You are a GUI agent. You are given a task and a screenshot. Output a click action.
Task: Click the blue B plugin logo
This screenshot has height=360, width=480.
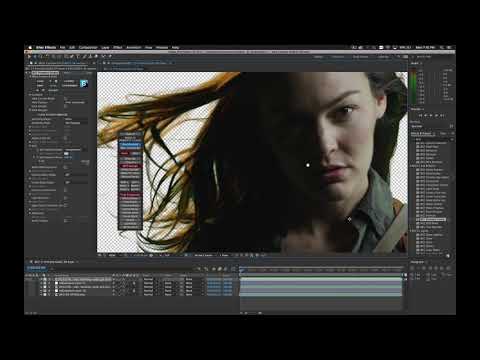coord(84,83)
